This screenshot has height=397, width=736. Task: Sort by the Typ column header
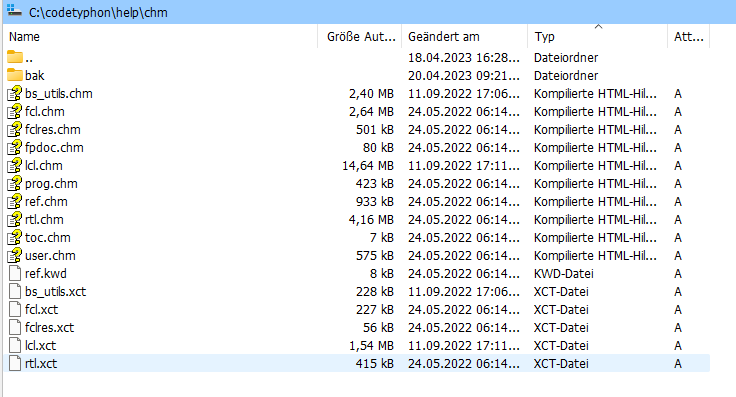[x=598, y=37]
